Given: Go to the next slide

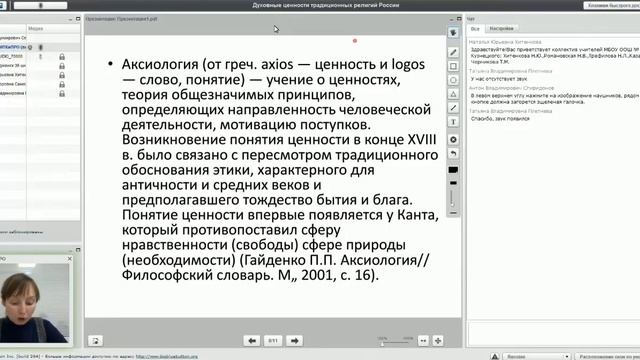Looking at the screenshot, I should pyautogui.click(x=294, y=340).
